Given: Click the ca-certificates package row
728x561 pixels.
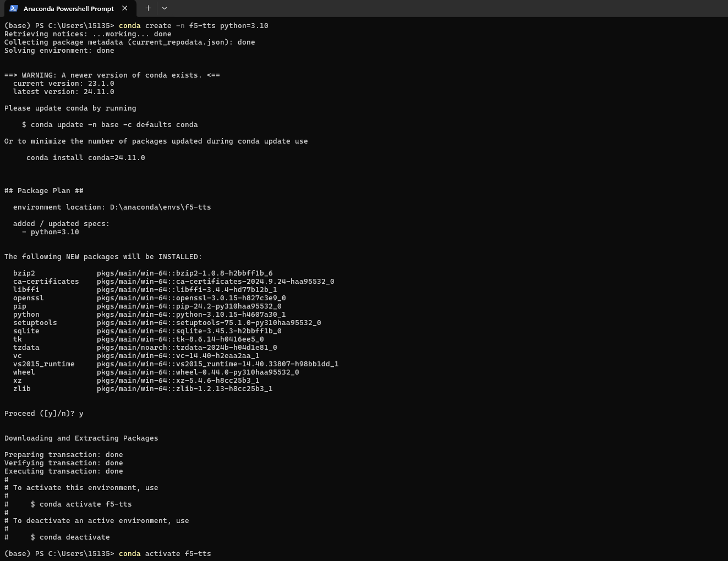Looking at the screenshot, I should [174, 282].
